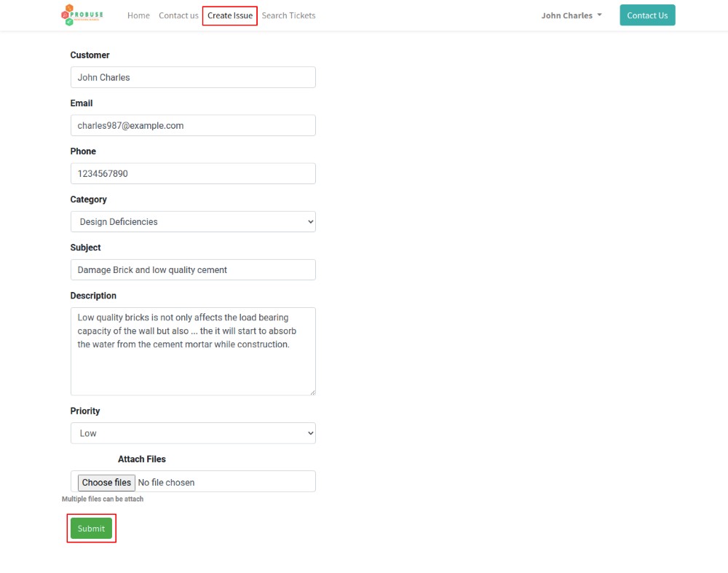The height and width of the screenshot is (573, 728).
Task: Click the 'Multiple files can be attach' hint
Action: pos(103,499)
